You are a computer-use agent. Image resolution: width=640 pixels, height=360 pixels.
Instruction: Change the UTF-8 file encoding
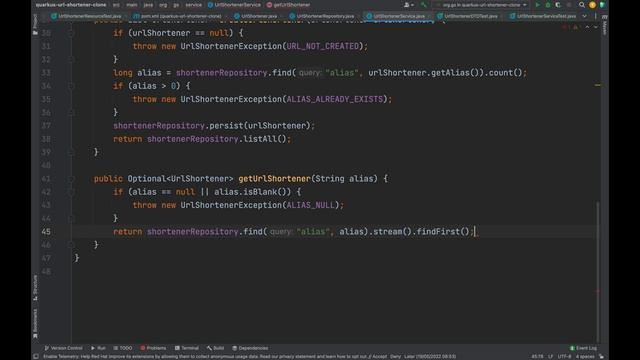[564, 356]
